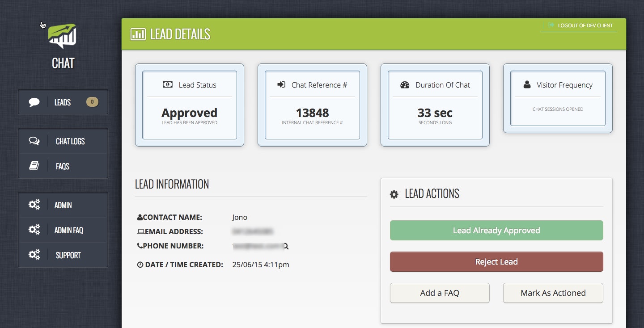Click the Chat Reference sign-in arrow icon
Viewport: 644px width, 328px height.
[281, 84]
